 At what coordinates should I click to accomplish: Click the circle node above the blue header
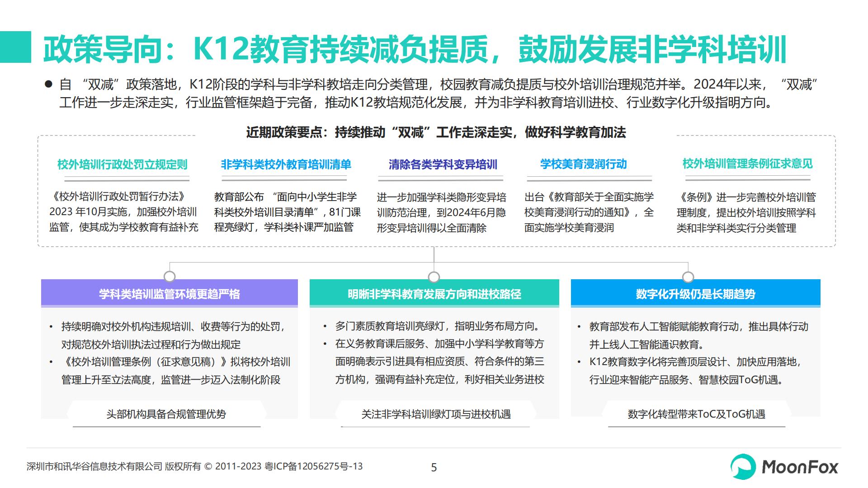[x=688, y=277]
